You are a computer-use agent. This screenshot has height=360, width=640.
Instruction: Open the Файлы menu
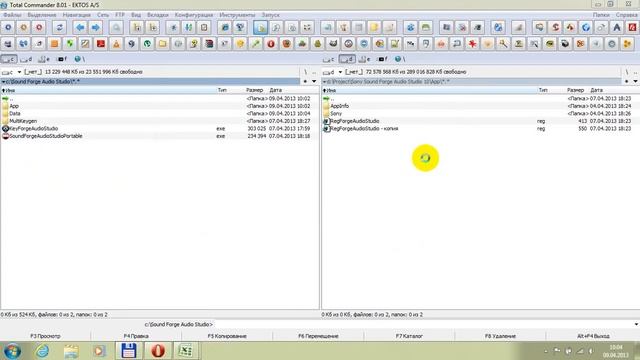[x=12, y=15]
